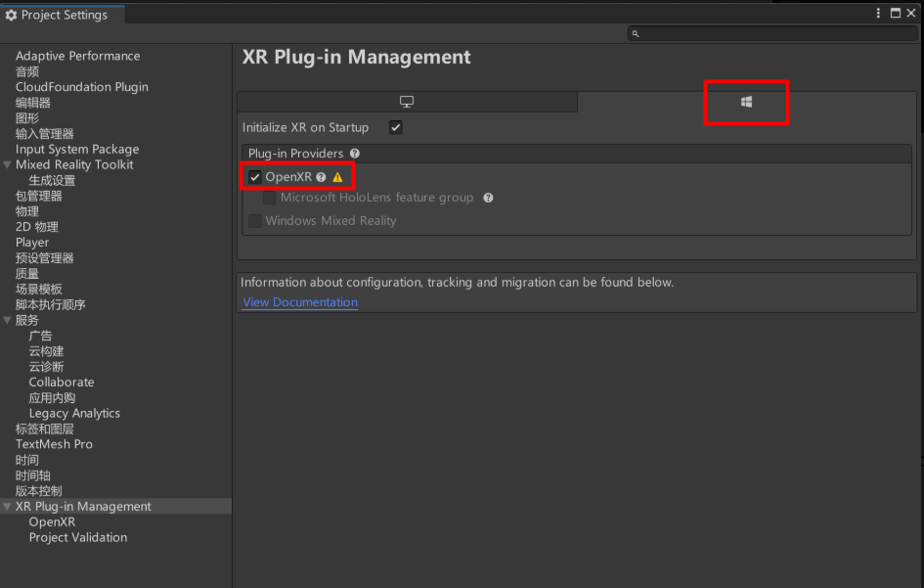Open 场景模板 settings

(x=39, y=289)
